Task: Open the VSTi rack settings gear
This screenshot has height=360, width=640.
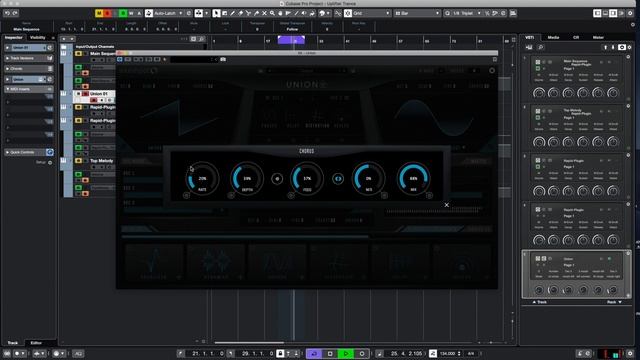Action: [x=629, y=47]
